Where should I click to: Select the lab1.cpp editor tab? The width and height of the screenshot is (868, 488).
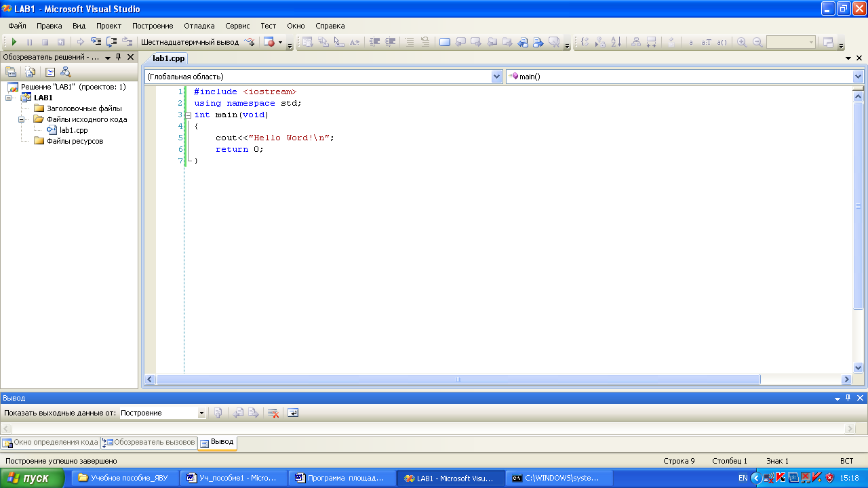coord(168,58)
